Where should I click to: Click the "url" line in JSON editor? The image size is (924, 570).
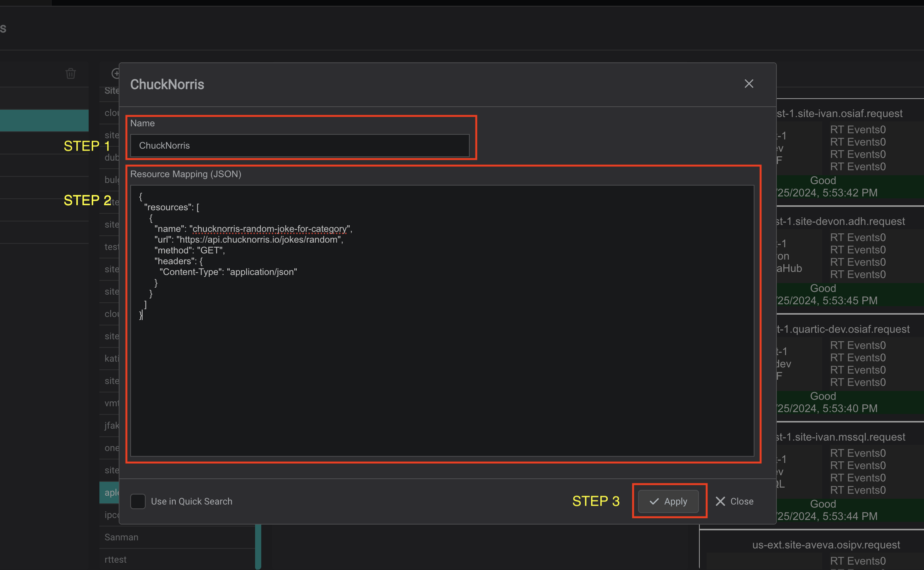249,240
